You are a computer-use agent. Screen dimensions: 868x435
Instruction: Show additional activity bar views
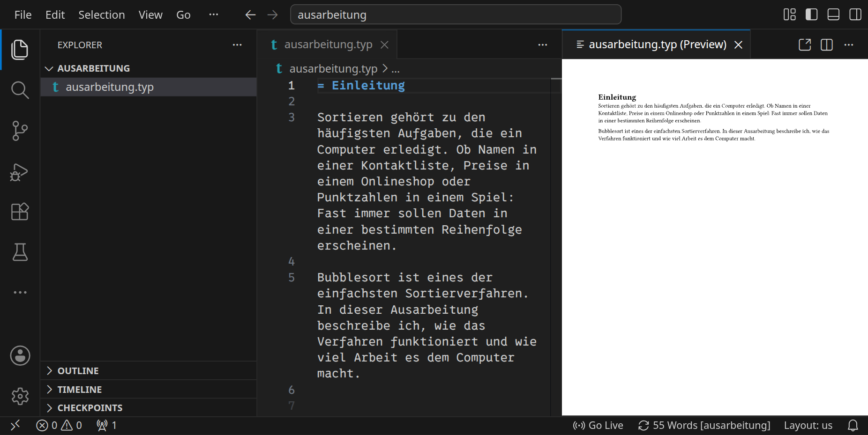click(20, 292)
